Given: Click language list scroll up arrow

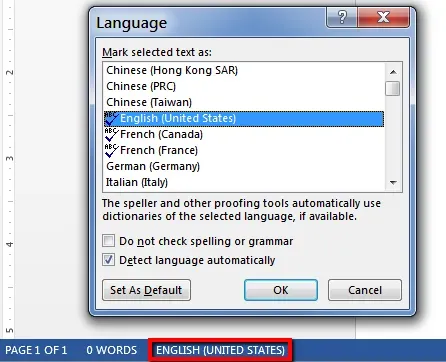Looking at the screenshot, I should (393, 72).
